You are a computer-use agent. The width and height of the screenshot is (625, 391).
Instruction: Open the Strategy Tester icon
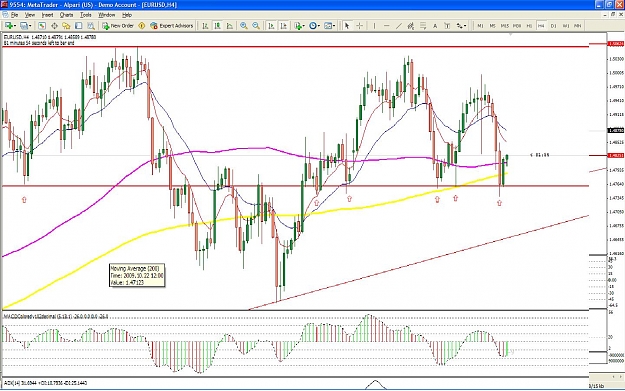click(91, 26)
